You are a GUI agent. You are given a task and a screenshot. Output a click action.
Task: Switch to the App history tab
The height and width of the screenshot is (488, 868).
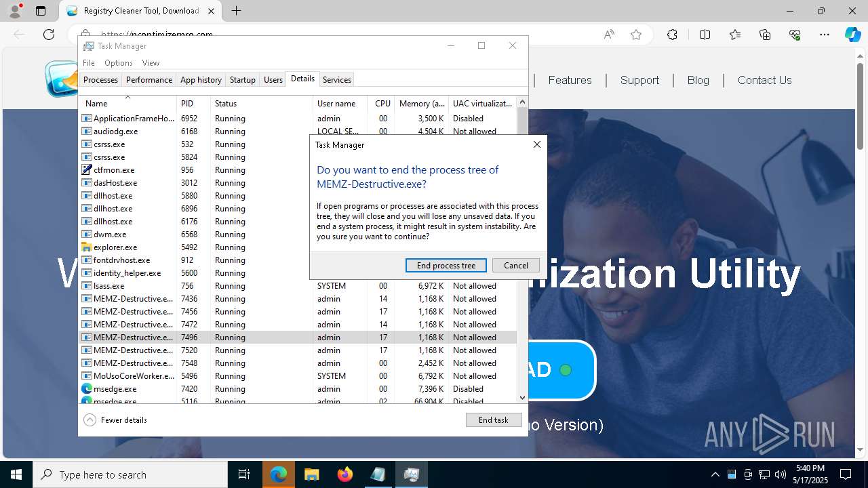(201, 80)
